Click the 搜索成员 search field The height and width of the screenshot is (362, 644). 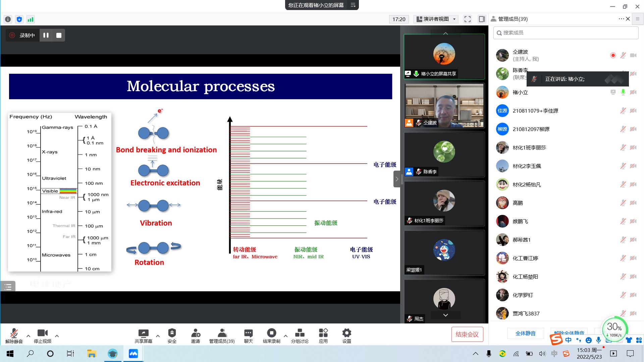pos(566,33)
